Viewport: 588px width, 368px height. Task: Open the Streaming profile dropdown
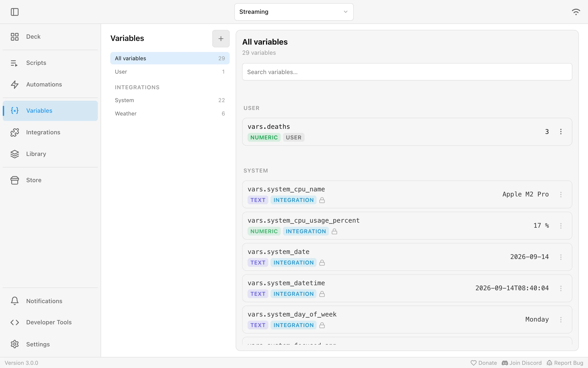click(294, 12)
